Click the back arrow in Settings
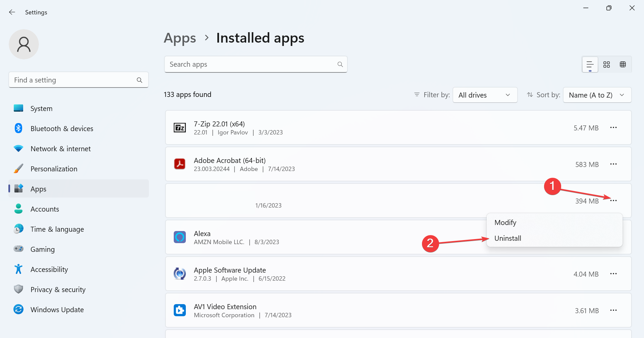The height and width of the screenshot is (338, 644). tap(12, 12)
